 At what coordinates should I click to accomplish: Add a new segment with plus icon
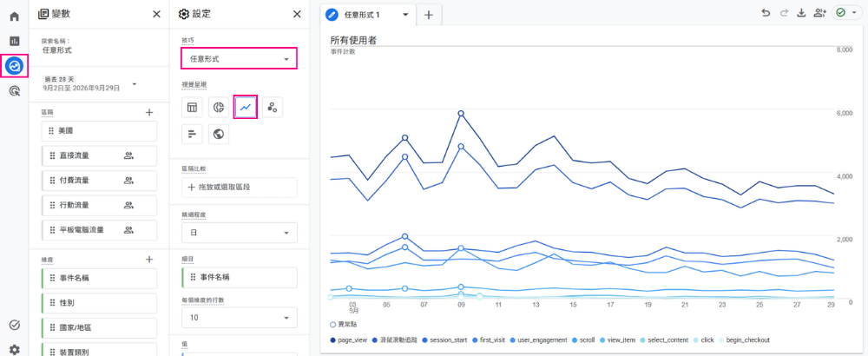(149, 112)
